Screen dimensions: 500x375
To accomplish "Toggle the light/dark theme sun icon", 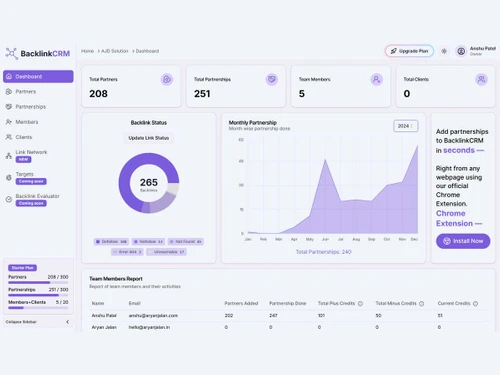I will [444, 51].
